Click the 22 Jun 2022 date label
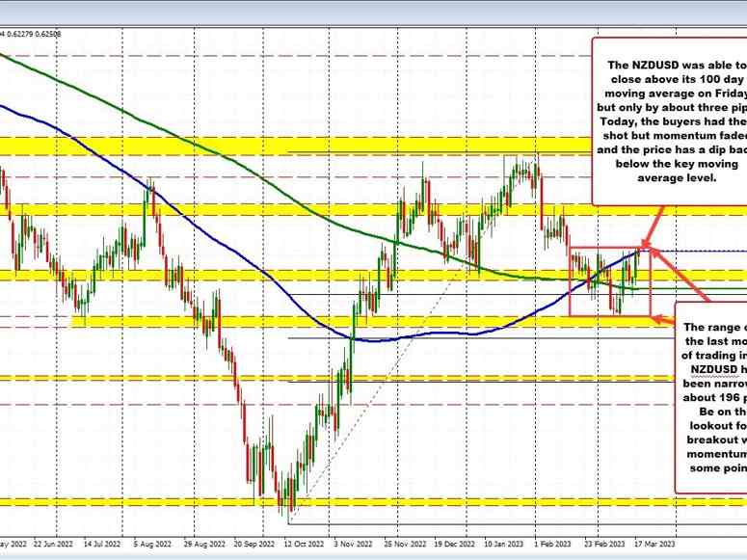The image size is (747, 560). pyautogui.click(x=53, y=544)
